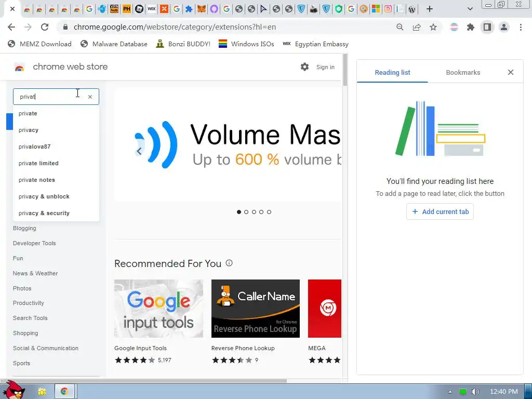Select the third carousel dot
Screen dimensions: 532x399
(x=254, y=212)
